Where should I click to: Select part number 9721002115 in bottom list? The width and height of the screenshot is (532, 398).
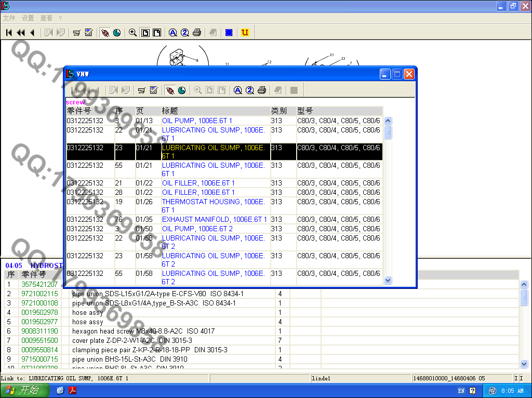(39, 294)
